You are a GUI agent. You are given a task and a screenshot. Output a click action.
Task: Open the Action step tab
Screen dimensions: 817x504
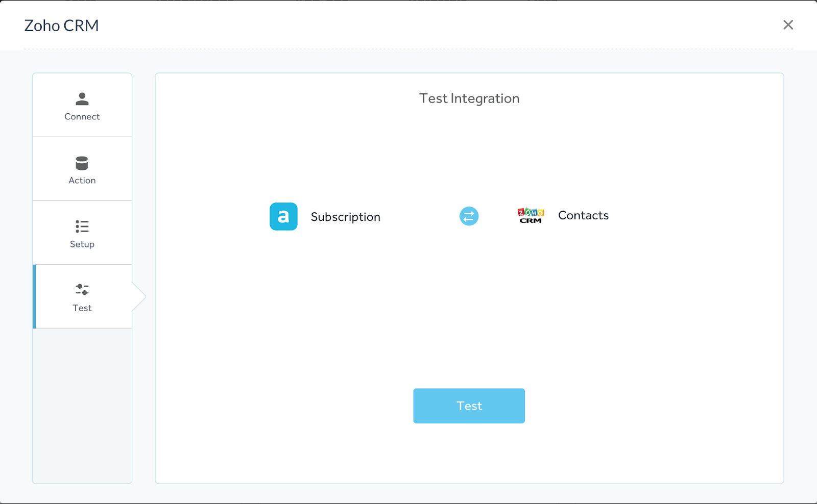[x=82, y=169]
